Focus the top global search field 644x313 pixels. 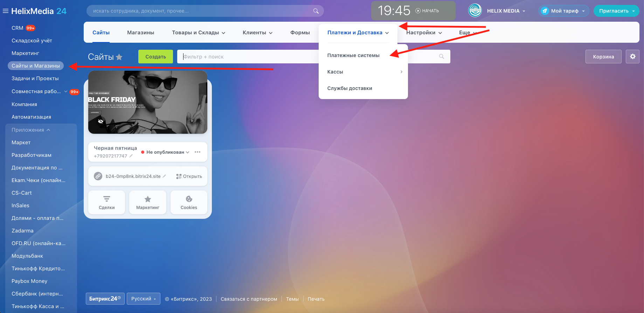pyautogui.click(x=205, y=11)
